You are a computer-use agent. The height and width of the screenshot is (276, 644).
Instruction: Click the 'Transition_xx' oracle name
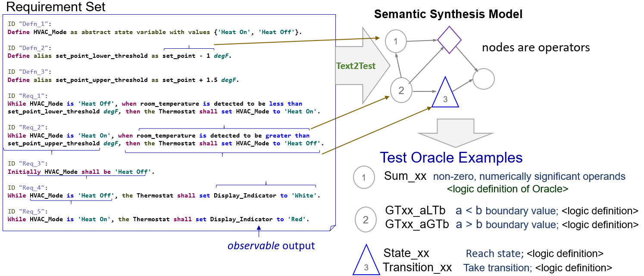point(417,268)
